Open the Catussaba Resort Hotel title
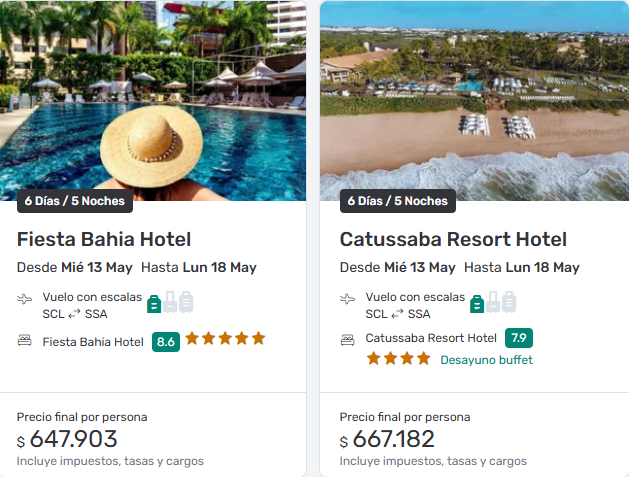The height and width of the screenshot is (477, 629). pyautogui.click(x=453, y=240)
